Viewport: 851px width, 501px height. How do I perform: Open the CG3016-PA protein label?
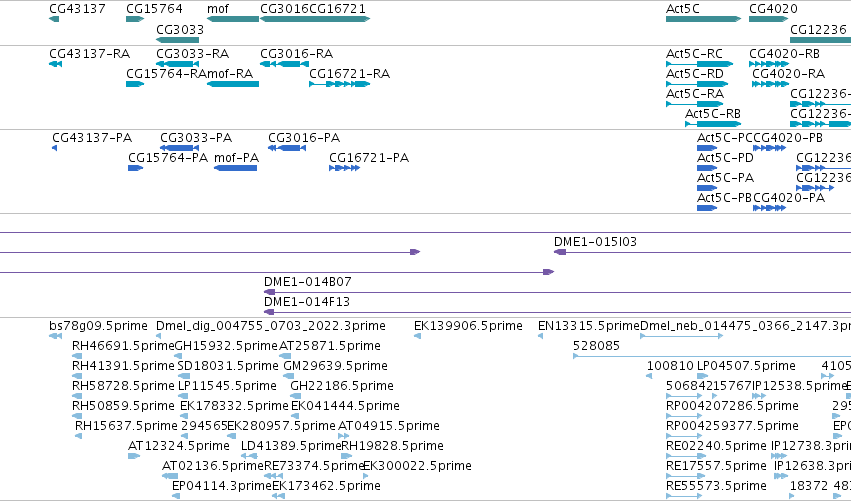[304, 138]
